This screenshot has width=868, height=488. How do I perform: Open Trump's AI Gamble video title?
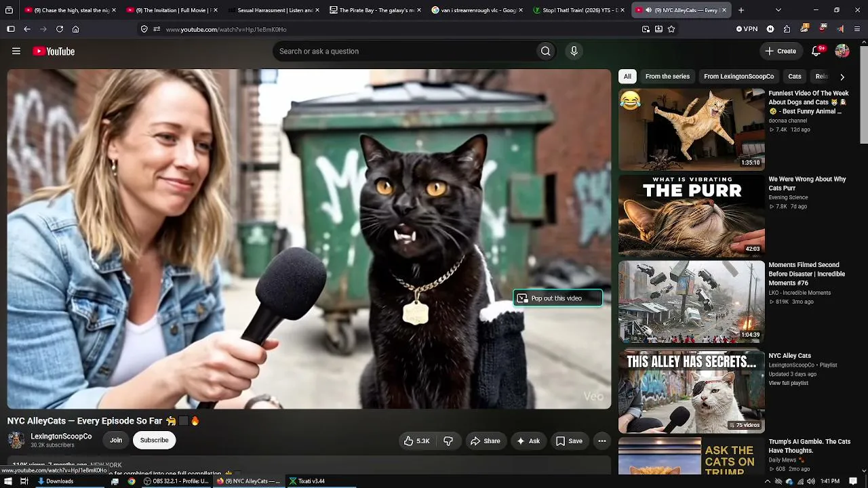point(810,446)
